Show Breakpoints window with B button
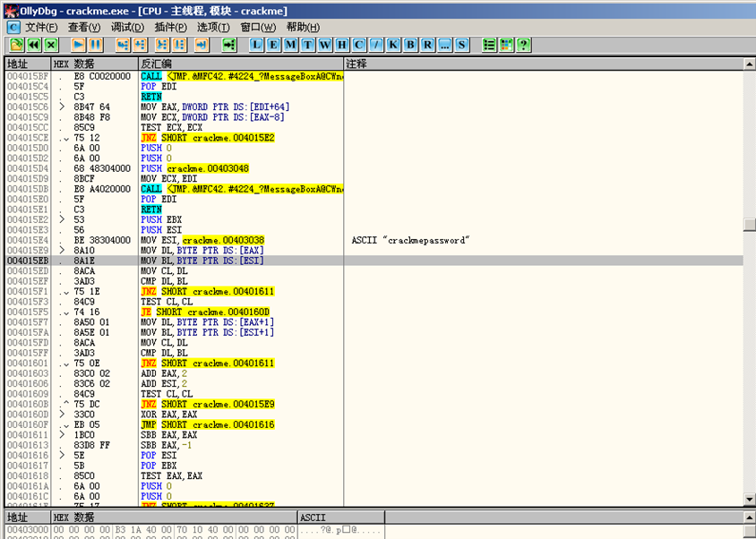 pos(410,44)
